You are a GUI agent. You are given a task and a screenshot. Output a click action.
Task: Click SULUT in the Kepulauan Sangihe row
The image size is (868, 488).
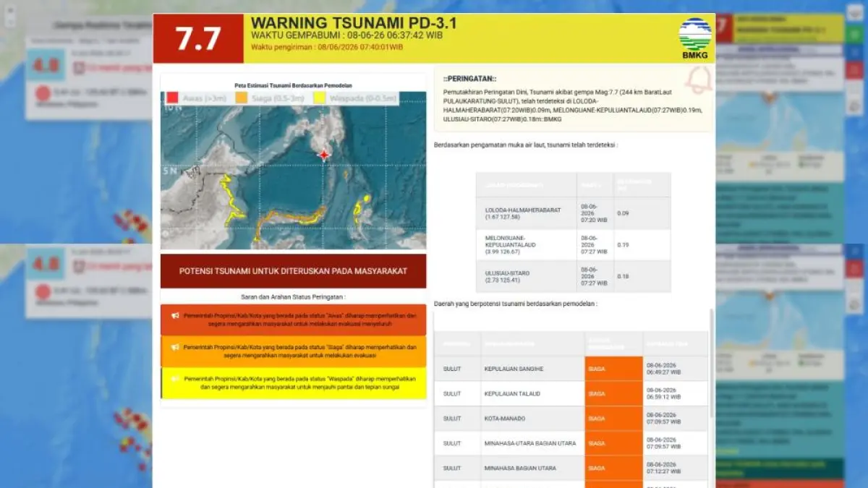coord(452,369)
